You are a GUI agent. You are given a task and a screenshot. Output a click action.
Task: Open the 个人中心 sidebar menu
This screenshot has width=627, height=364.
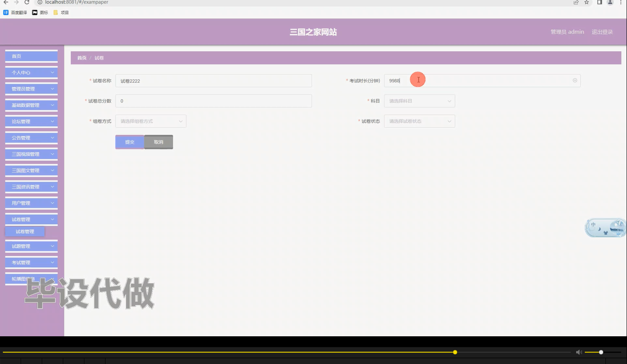[x=31, y=72]
